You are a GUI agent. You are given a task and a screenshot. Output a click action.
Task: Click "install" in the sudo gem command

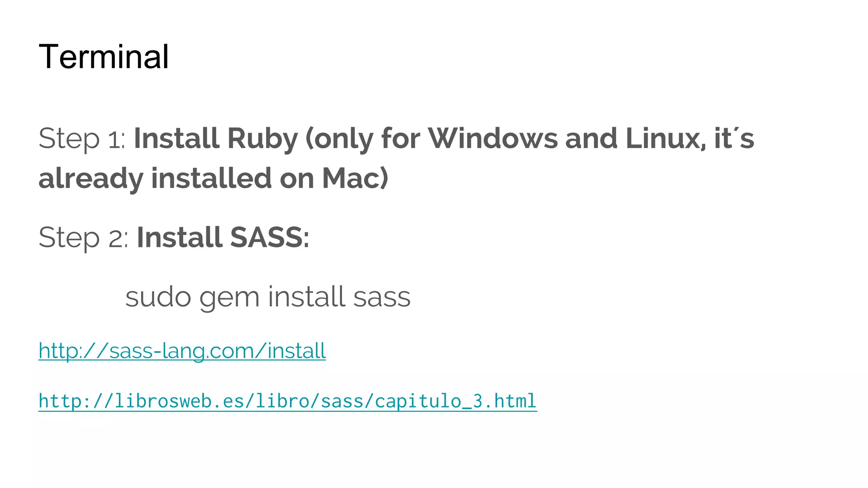[x=306, y=297]
